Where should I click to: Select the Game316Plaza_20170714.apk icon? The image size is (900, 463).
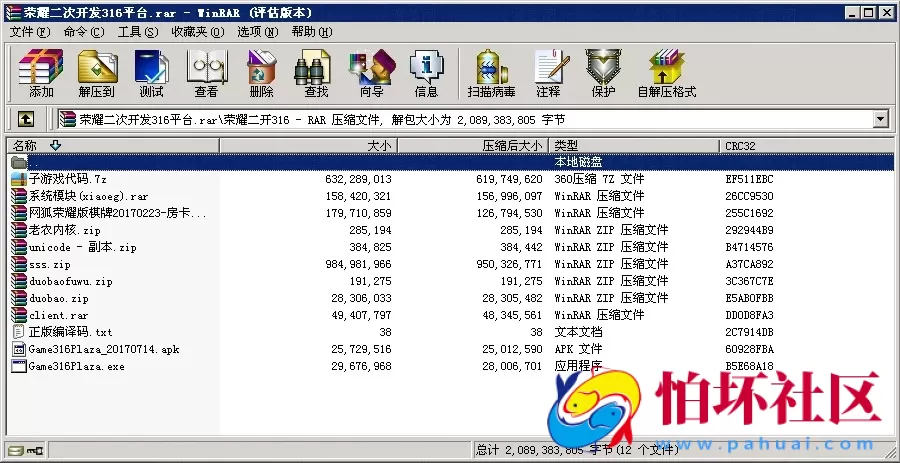(19, 349)
